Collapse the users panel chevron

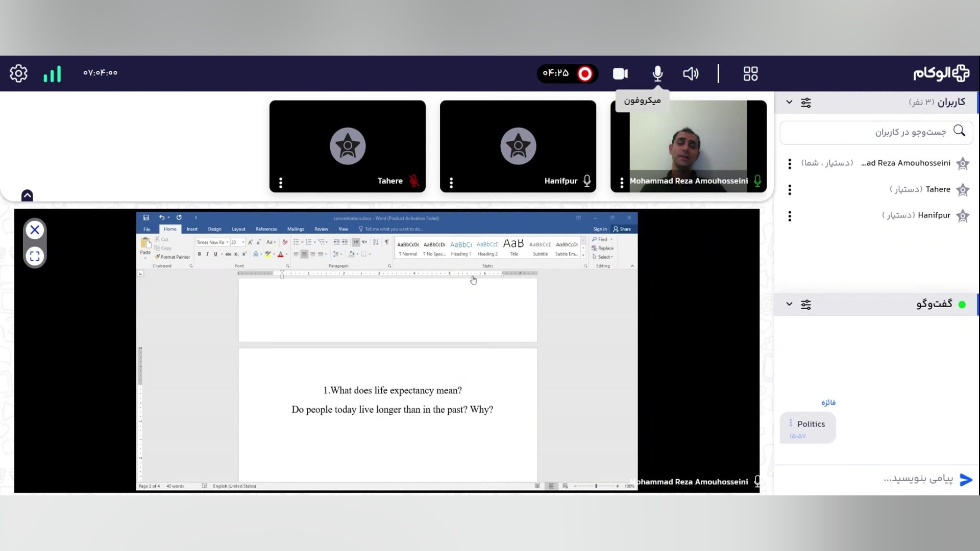point(789,102)
